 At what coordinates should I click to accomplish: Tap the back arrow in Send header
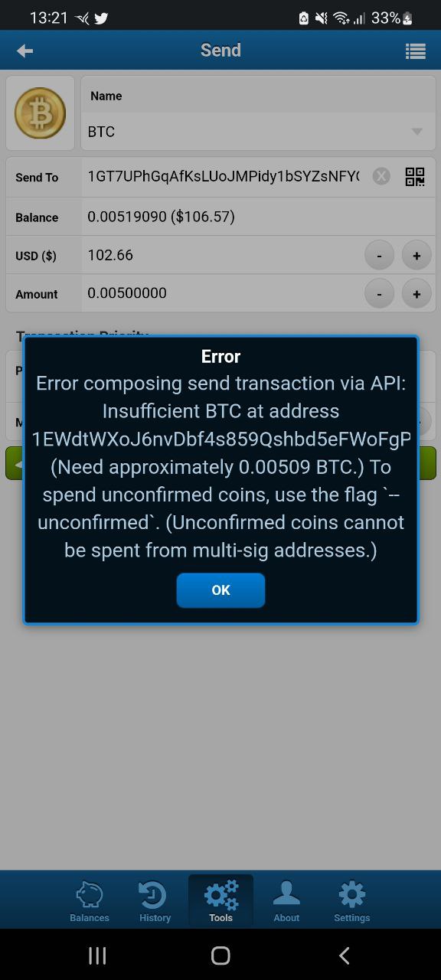point(24,51)
